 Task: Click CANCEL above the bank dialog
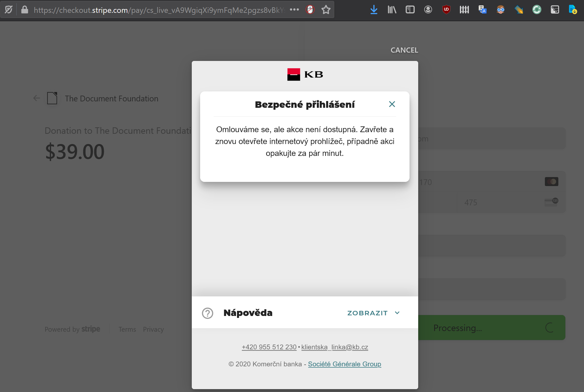click(404, 50)
